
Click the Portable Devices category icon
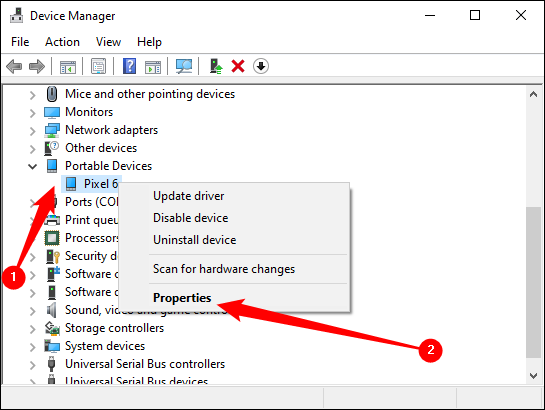pyautogui.click(x=52, y=166)
